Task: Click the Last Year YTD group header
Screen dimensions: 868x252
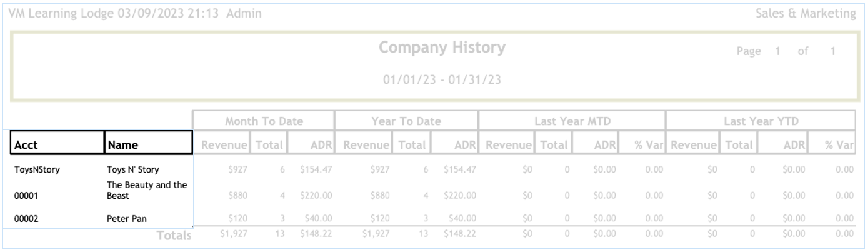Action: point(760,121)
